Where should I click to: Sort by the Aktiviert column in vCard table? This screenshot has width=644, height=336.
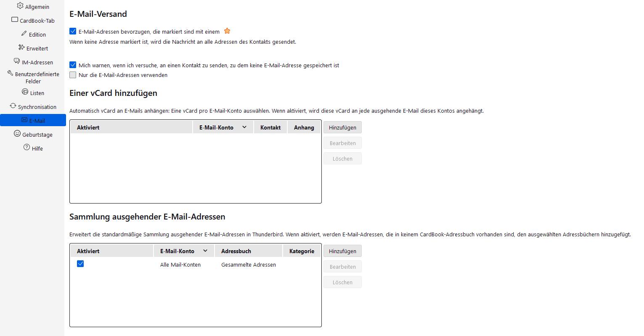pyautogui.click(x=88, y=127)
